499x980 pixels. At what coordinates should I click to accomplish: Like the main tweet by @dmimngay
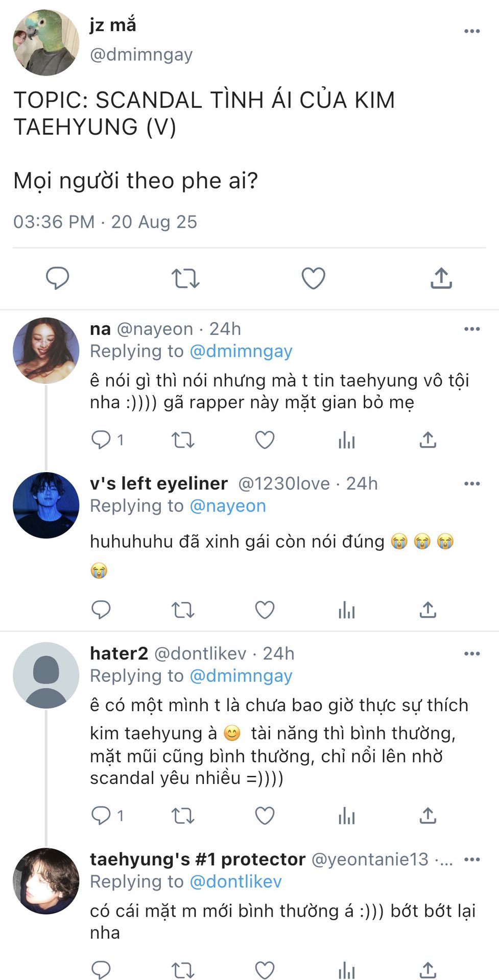click(x=313, y=278)
